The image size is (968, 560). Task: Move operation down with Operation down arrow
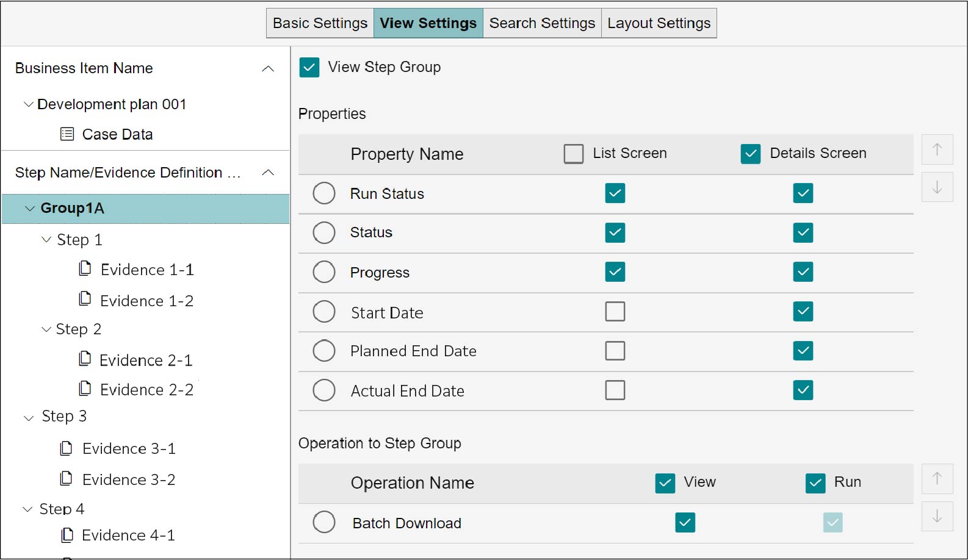click(x=937, y=516)
